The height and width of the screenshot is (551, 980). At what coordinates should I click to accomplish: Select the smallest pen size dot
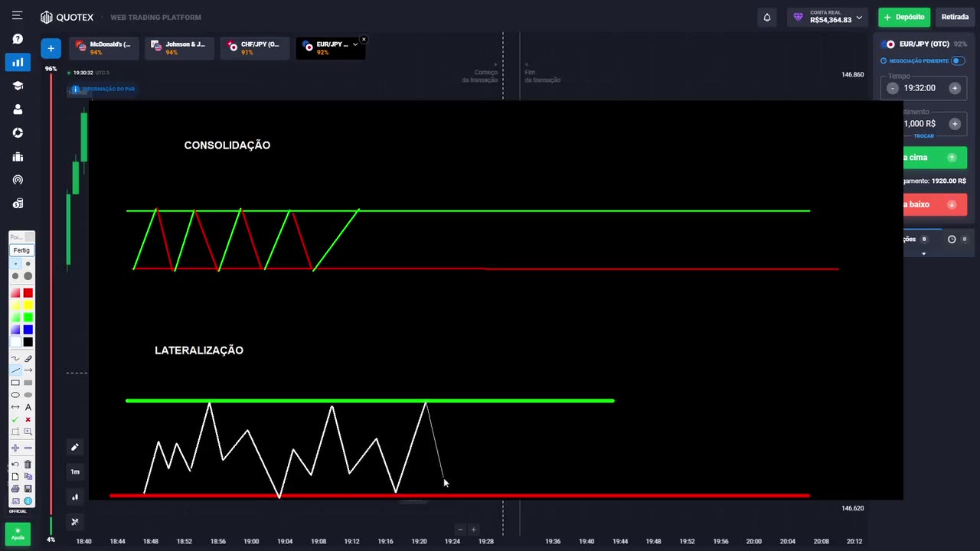15,263
